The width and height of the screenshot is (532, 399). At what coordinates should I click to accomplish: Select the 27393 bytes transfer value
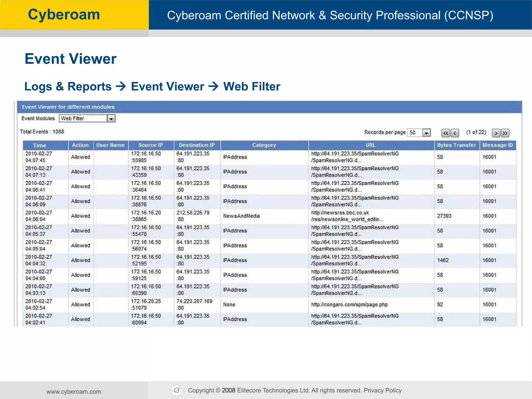click(x=444, y=216)
